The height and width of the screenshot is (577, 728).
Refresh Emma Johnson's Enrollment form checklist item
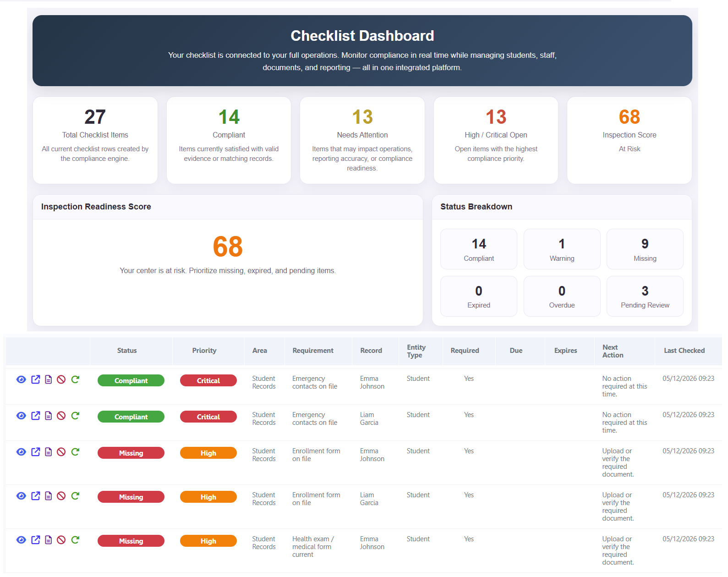coord(75,452)
